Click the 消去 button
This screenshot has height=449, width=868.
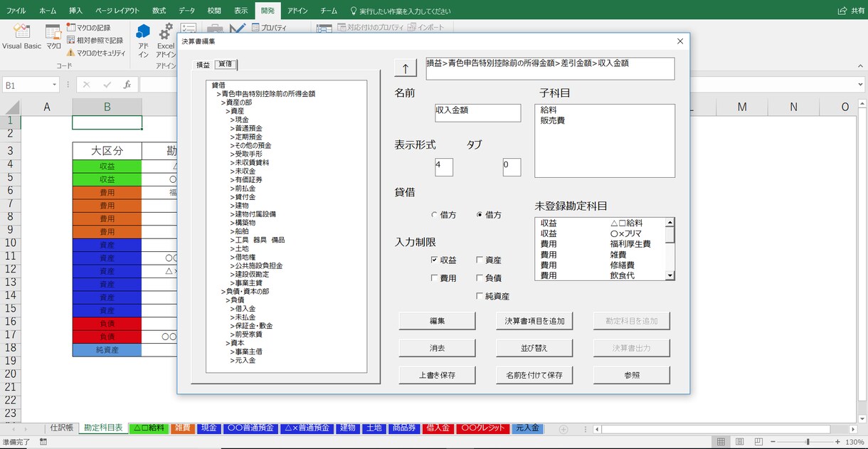437,348
